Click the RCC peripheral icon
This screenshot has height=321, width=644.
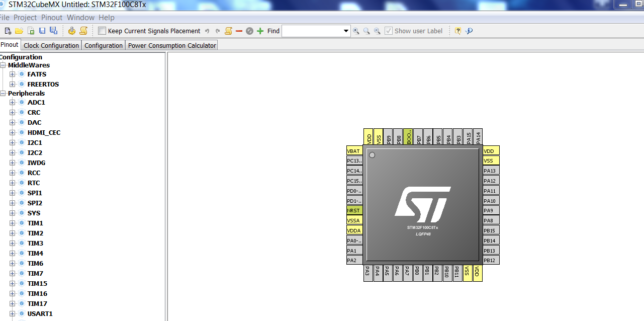(22, 173)
